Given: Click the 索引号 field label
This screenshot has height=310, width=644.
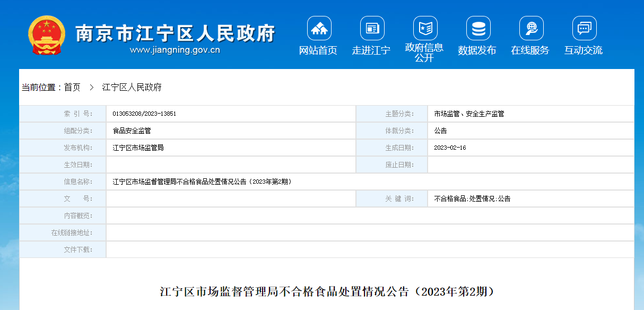Looking at the screenshot, I should point(78,114).
